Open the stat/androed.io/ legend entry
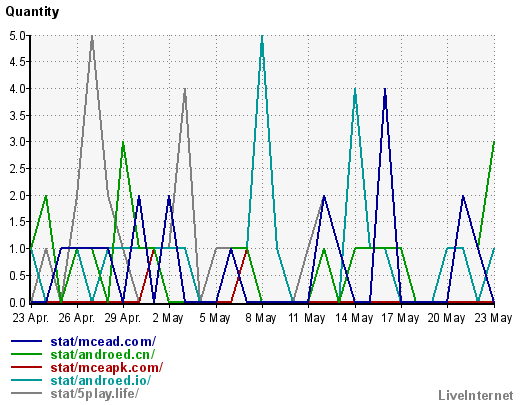The image size is (520, 405). (101, 380)
